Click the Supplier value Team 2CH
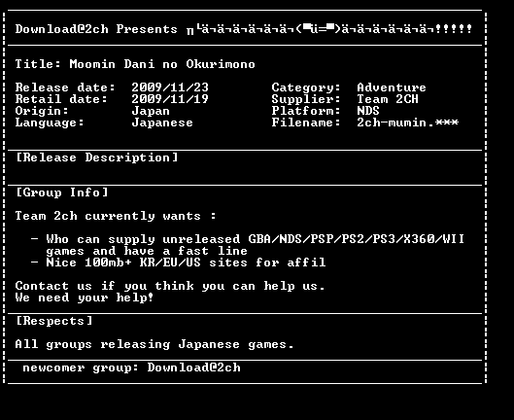The image size is (514, 420). 388,99
